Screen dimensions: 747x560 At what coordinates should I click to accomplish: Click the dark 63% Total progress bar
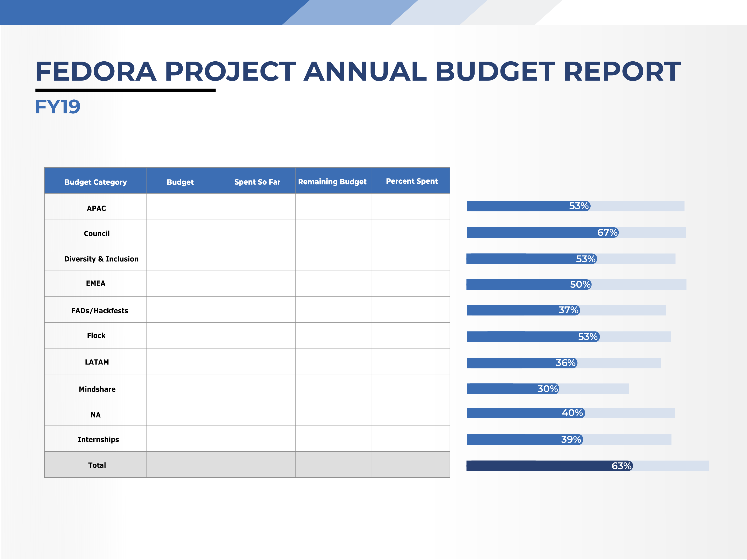pos(588,466)
